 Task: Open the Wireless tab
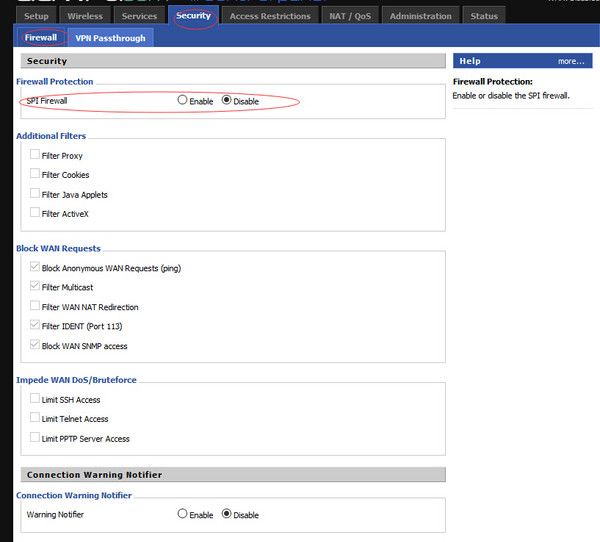(85, 16)
